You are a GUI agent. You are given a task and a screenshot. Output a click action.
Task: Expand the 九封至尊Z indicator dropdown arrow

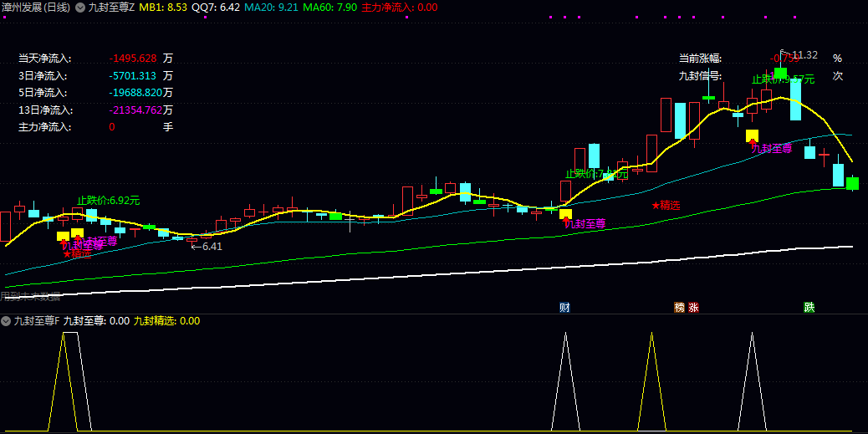coord(80,8)
